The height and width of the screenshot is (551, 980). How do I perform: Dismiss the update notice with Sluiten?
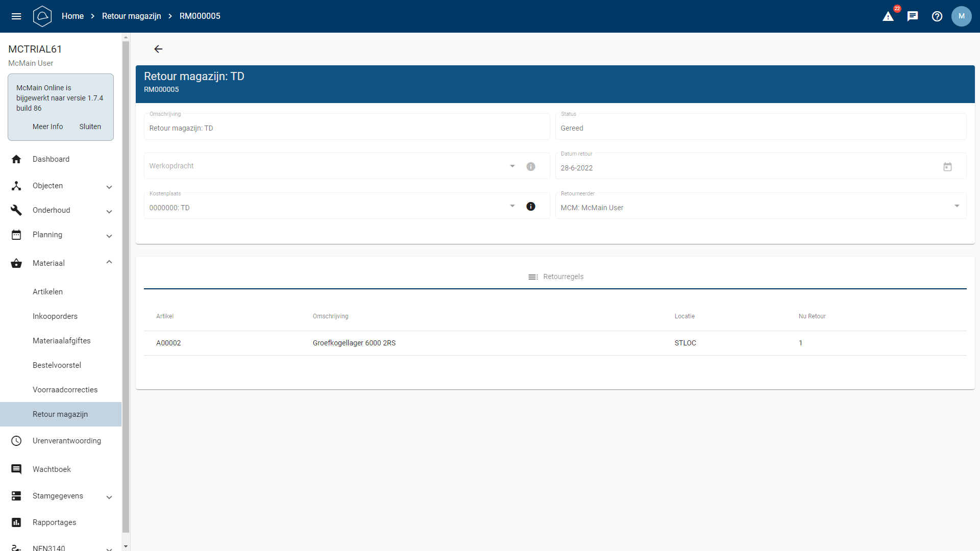click(x=90, y=127)
